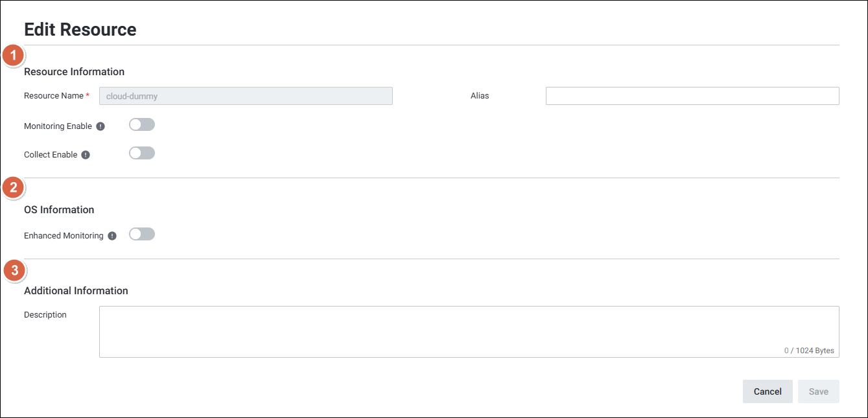This screenshot has width=868, height=418.
Task: Click the Resource Name field containing cloud-dummy
Action: coord(246,96)
